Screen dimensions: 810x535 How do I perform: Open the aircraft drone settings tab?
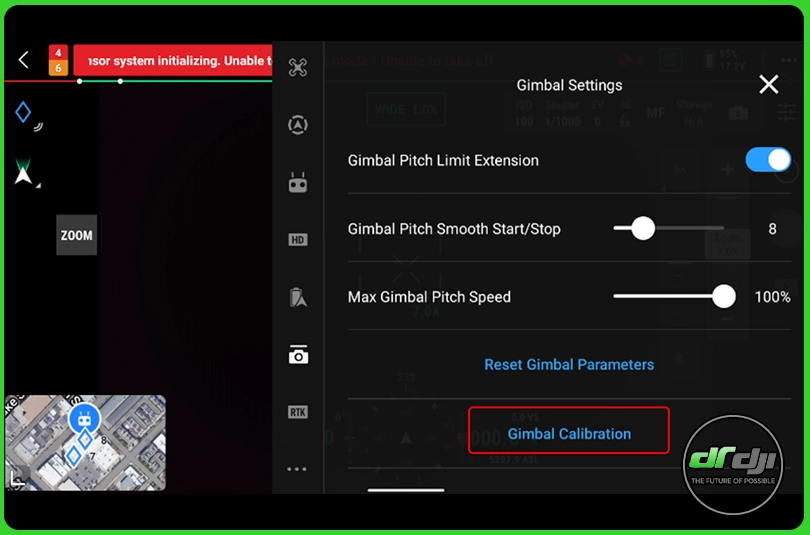298,67
